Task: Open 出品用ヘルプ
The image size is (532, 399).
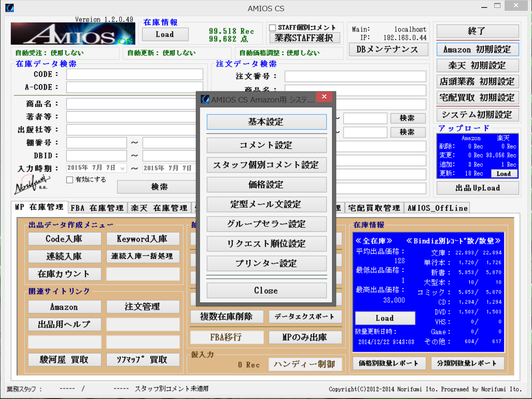Action: pyautogui.click(x=64, y=324)
